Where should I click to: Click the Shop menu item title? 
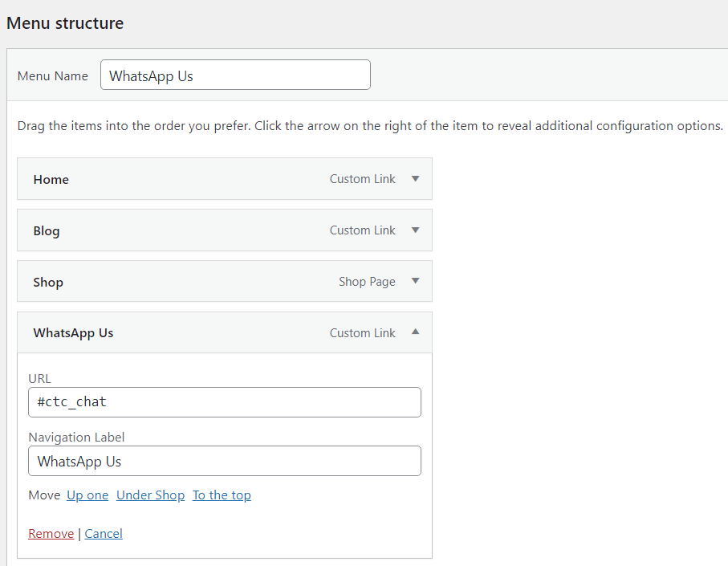click(x=48, y=283)
